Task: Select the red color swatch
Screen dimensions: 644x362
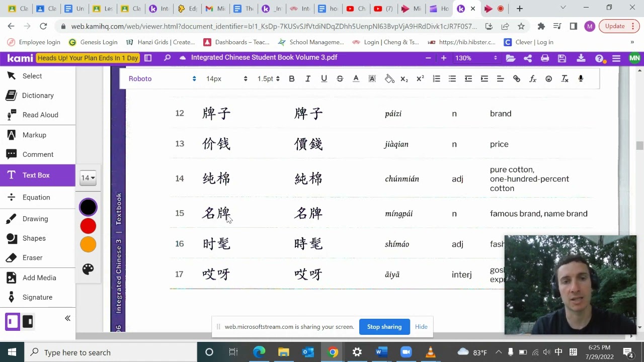Action: [x=88, y=226]
